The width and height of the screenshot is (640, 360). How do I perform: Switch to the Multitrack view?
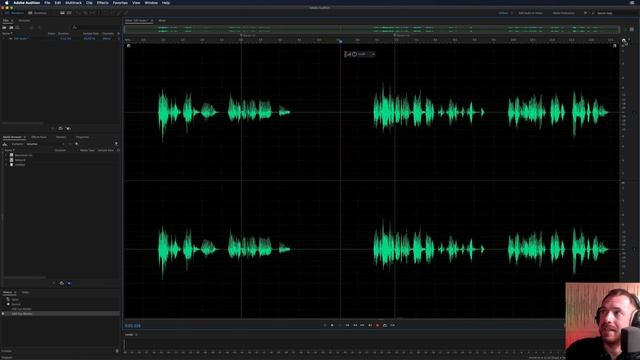coord(38,13)
